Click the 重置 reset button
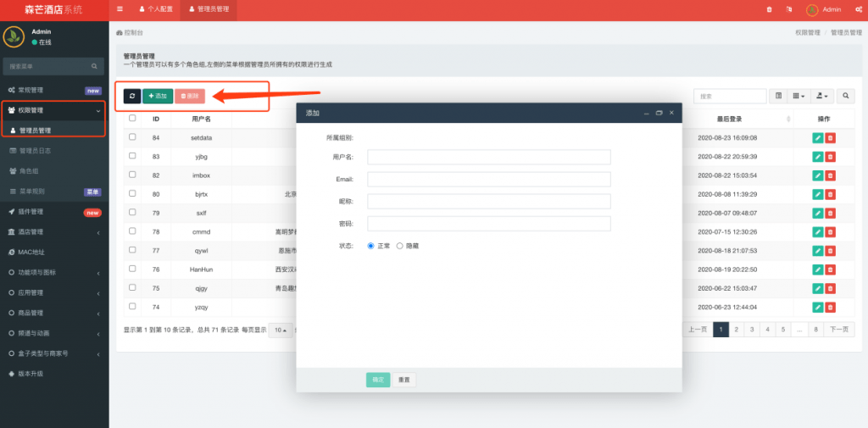This screenshot has width=868, height=428. (404, 380)
